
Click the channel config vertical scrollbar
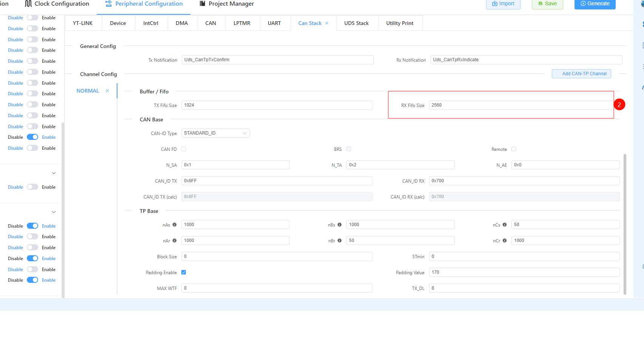(x=625, y=223)
